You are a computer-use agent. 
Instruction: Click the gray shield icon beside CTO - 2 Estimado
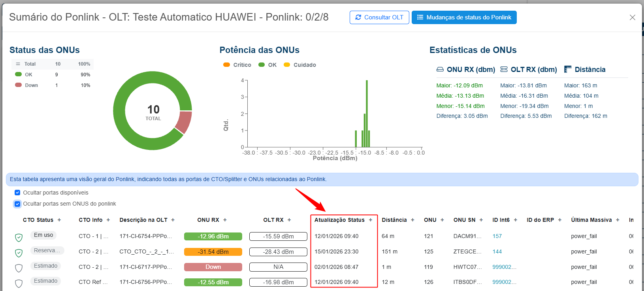tap(19, 268)
